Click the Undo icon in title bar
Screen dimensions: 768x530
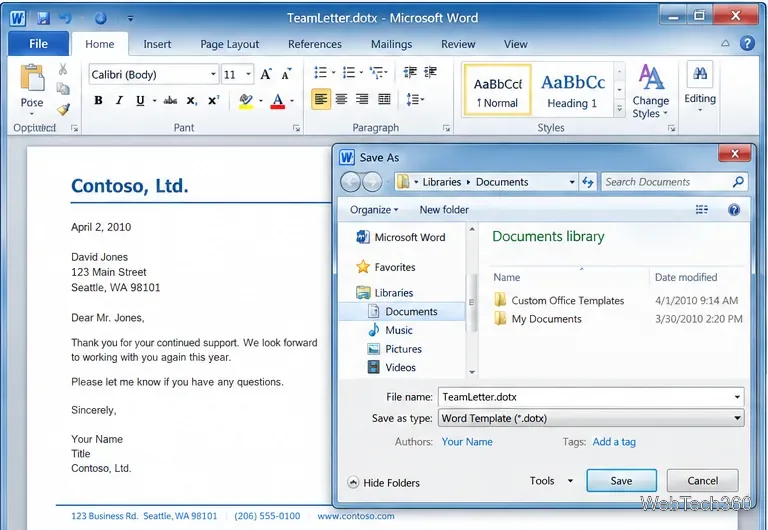65,18
